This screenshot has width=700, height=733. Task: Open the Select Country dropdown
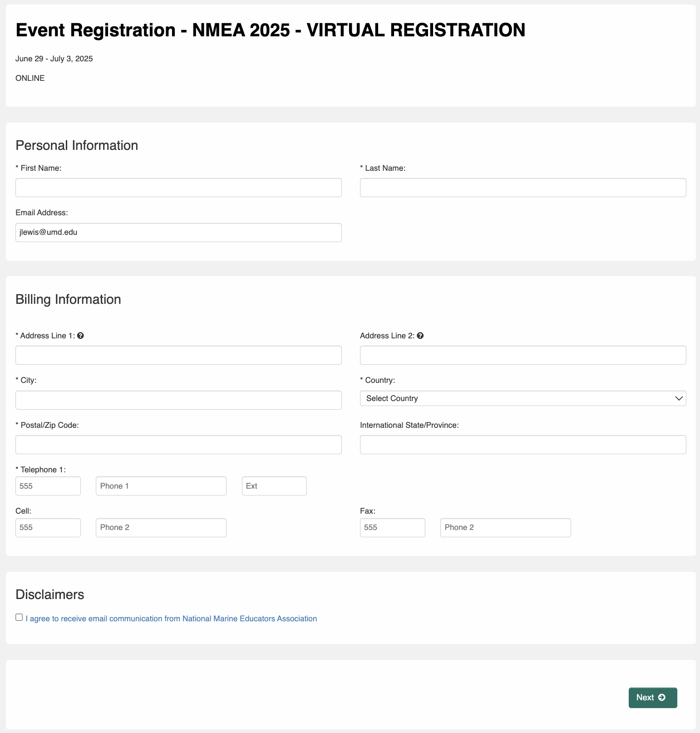523,398
